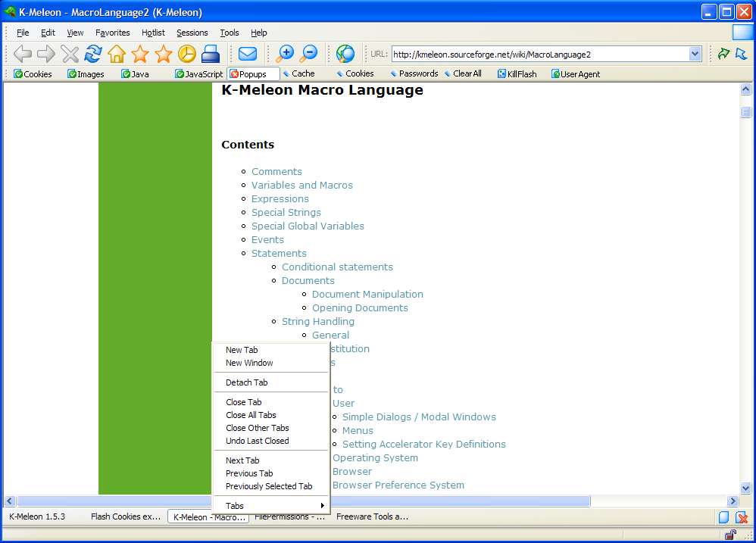Go to the Home page icon

coord(117,54)
